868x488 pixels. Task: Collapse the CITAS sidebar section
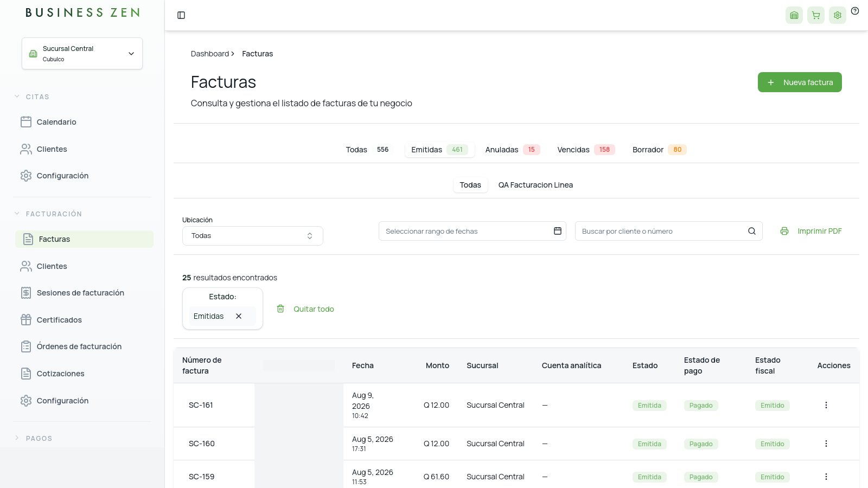(37, 97)
